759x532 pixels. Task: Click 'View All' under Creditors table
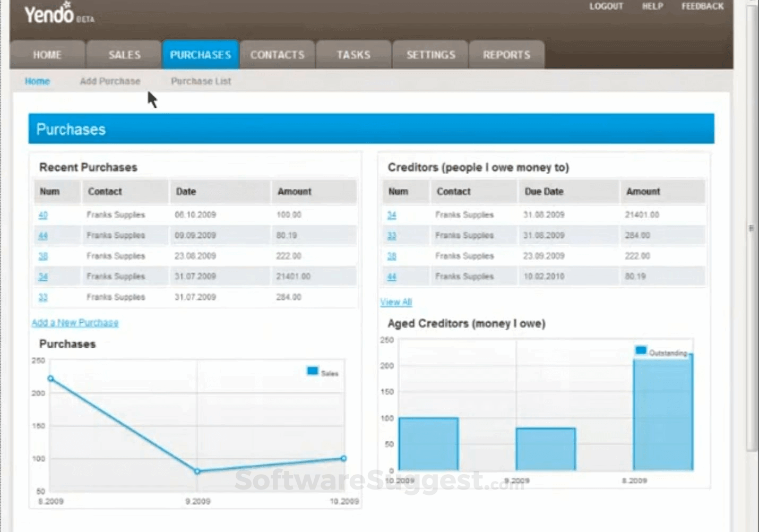pos(396,302)
